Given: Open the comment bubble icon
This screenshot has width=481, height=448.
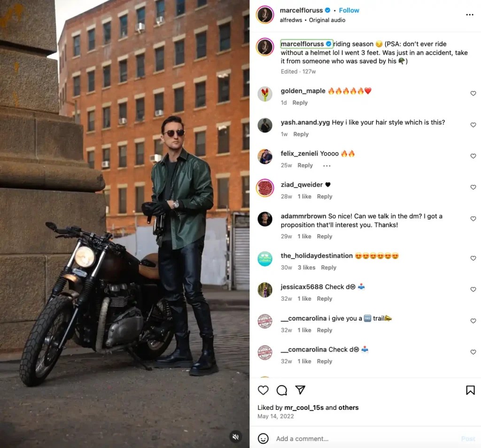Looking at the screenshot, I should pos(282,390).
